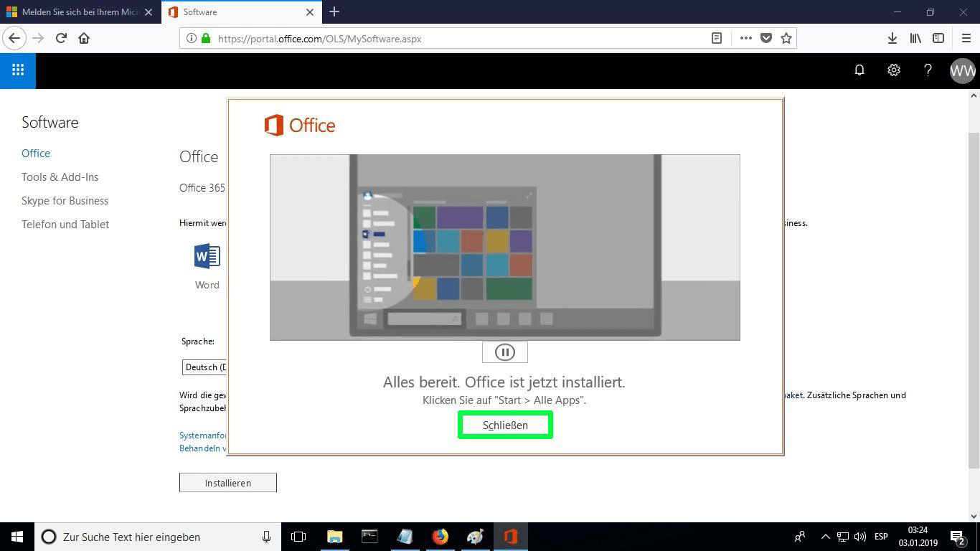Select Tools & Add-Ins in sidebar
980x551 pixels.
60,177
